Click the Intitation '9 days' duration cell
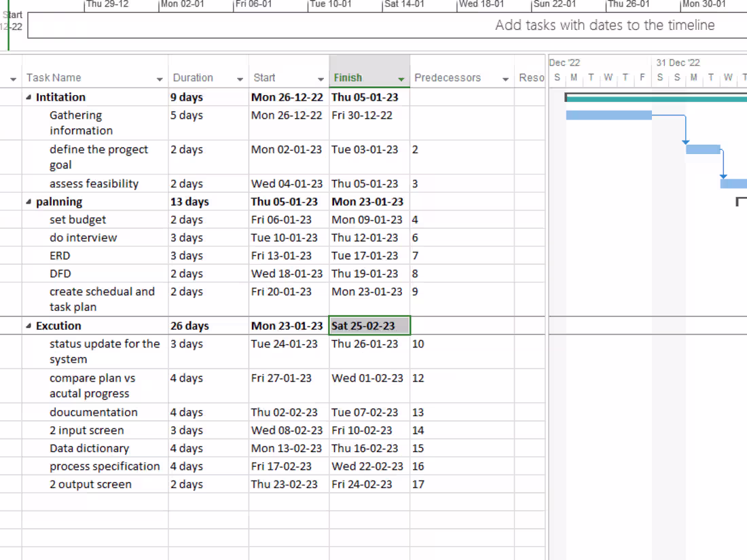This screenshot has height=560, width=747. tap(208, 97)
